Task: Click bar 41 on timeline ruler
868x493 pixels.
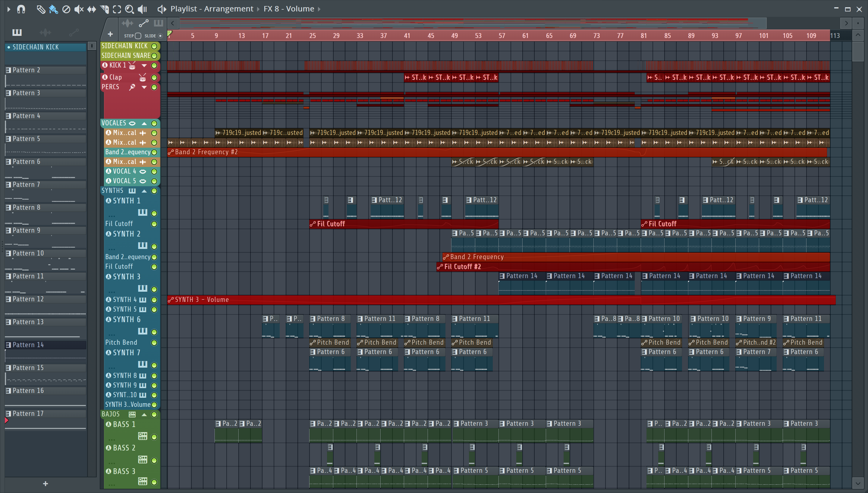Action: [x=407, y=36]
